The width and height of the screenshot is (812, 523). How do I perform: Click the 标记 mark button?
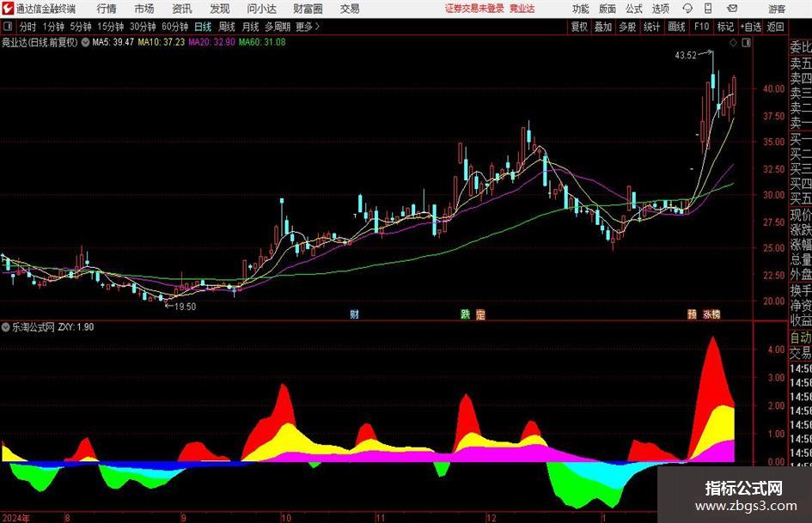[725, 27]
